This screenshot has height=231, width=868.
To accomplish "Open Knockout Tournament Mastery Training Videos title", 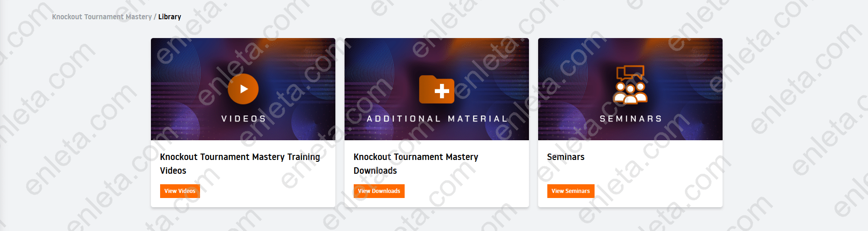I will (240, 164).
